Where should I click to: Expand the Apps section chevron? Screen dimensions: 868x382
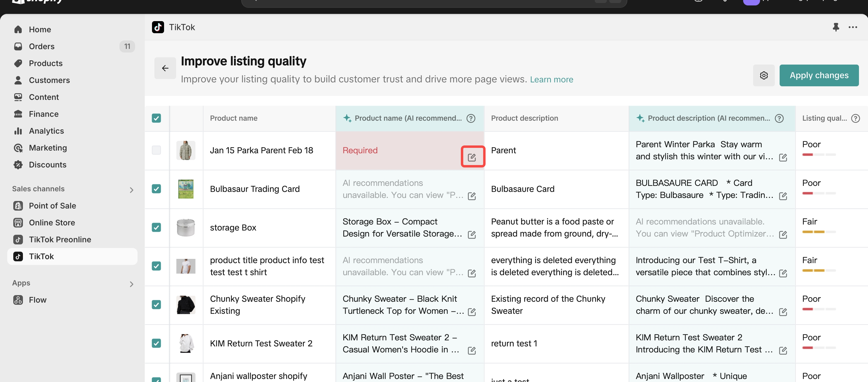tap(131, 284)
